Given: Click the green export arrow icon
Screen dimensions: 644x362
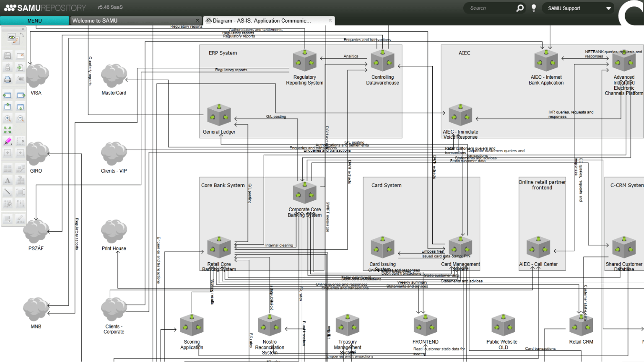Looking at the screenshot, I should [21, 67].
